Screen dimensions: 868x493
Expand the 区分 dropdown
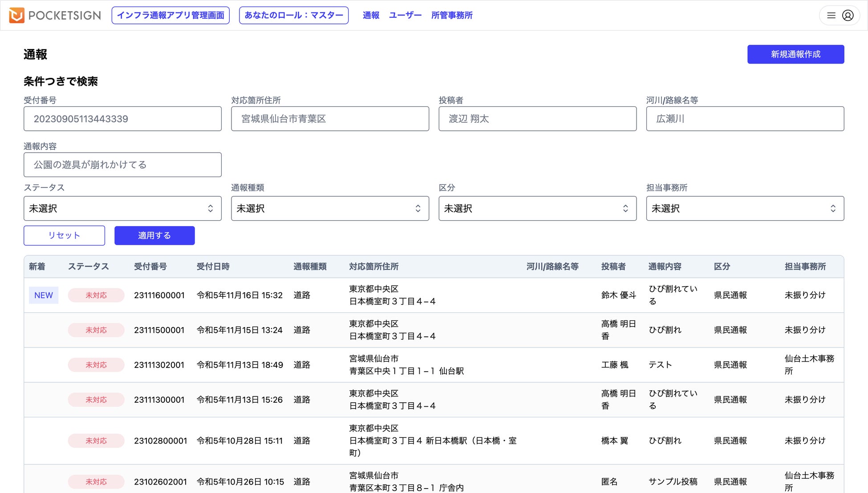tap(537, 209)
